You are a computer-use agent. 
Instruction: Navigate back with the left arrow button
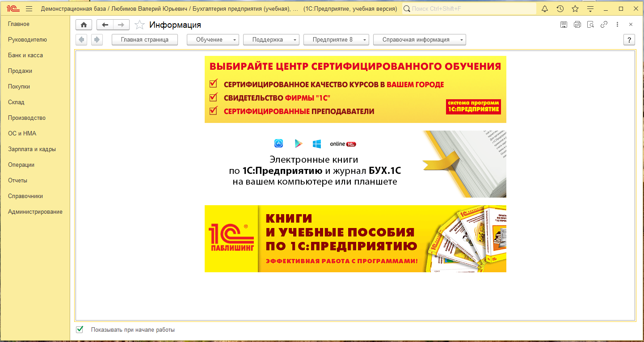105,25
